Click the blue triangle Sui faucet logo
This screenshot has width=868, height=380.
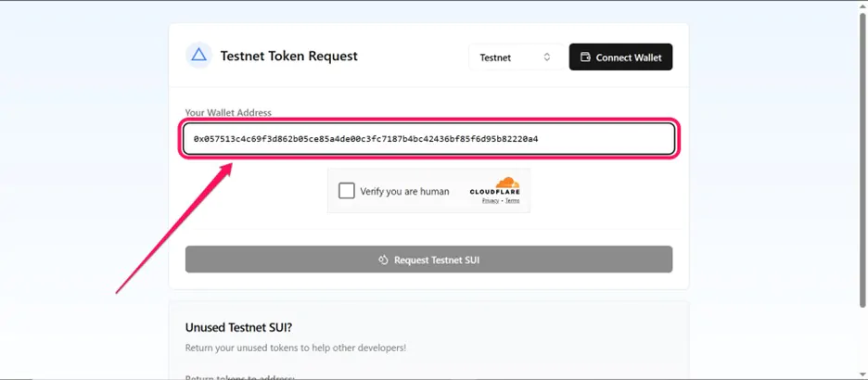click(198, 55)
